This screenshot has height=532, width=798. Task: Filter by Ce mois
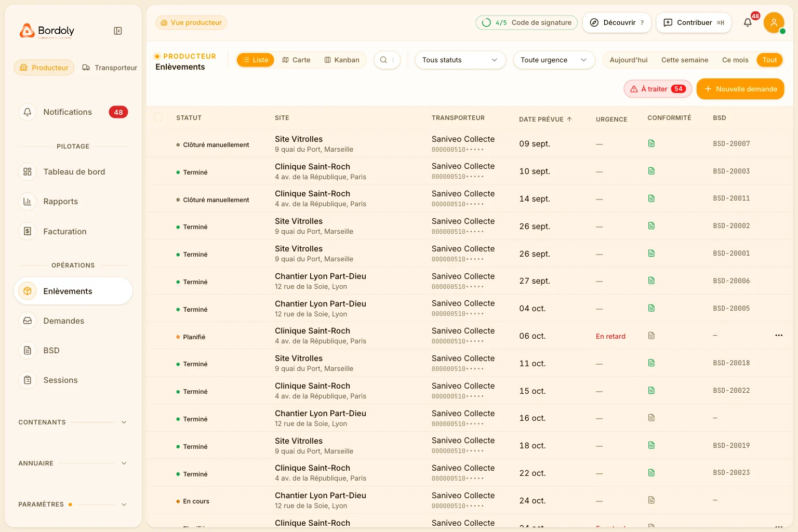(x=735, y=60)
